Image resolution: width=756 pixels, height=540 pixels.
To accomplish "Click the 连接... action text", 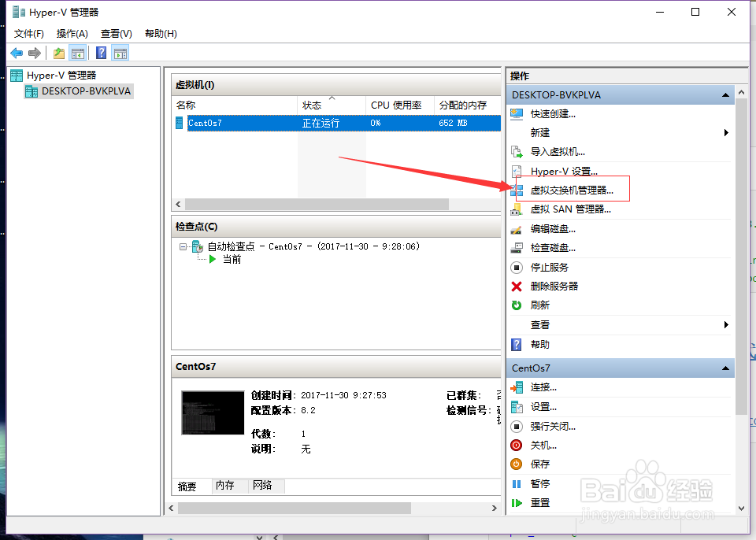I will (544, 387).
